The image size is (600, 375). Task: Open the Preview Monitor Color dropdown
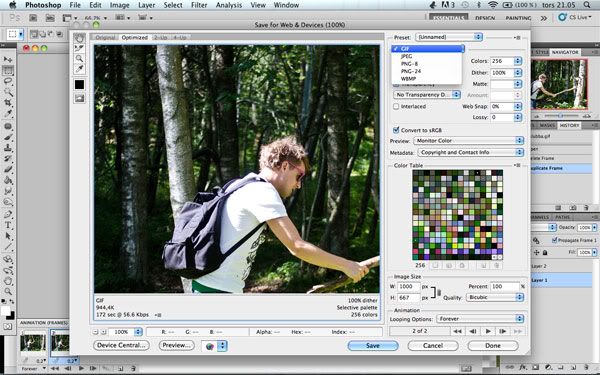[468, 140]
